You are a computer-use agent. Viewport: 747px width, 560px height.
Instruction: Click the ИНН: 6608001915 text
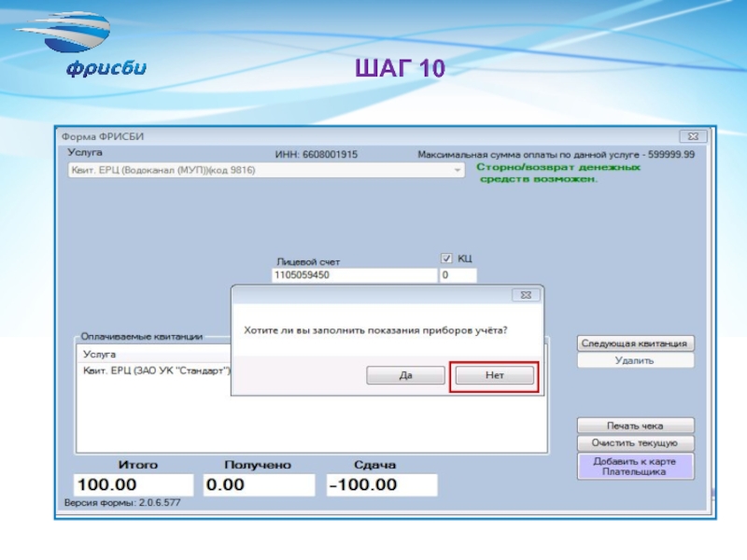point(316,154)
